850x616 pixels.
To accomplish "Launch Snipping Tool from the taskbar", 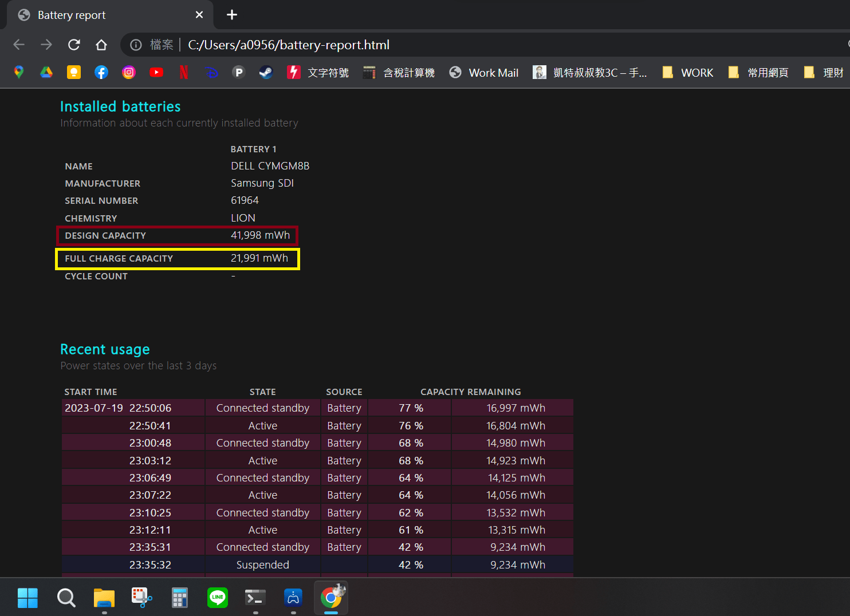I will [141, 598].
